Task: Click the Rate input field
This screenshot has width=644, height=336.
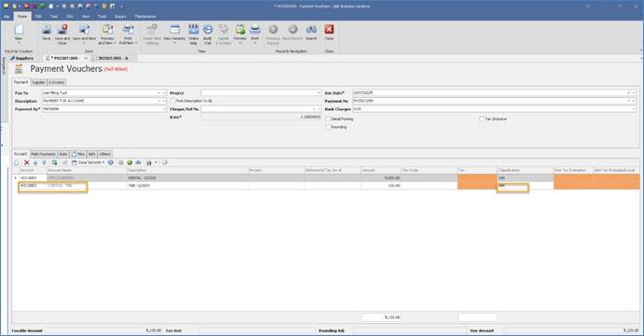Action: (x=261, y=117)
